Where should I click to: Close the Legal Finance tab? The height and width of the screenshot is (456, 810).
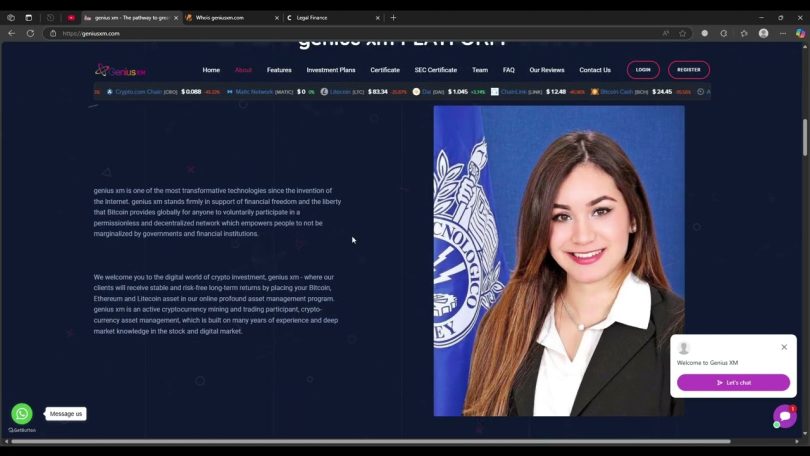coord(377,18)
